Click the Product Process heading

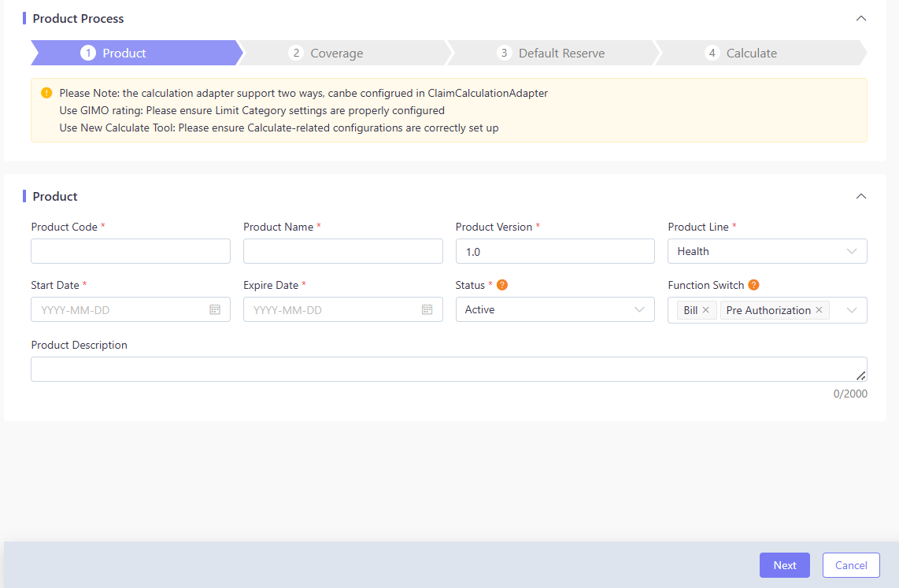click(78, 18)
